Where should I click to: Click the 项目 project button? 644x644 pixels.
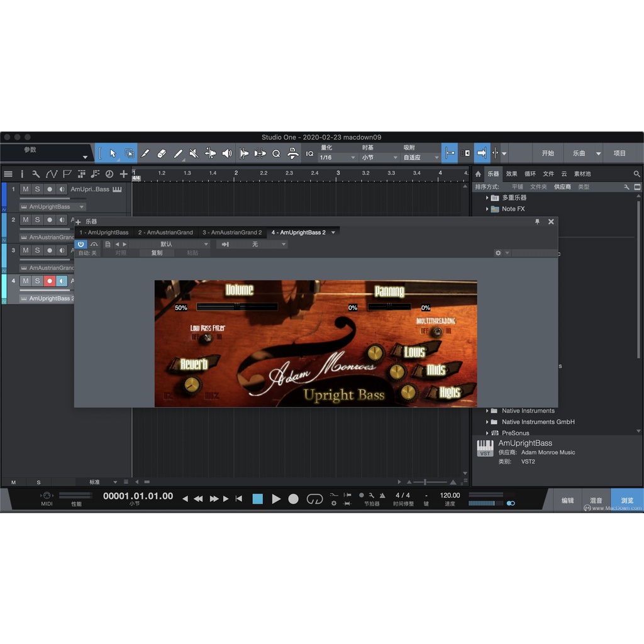pos(619,153)
